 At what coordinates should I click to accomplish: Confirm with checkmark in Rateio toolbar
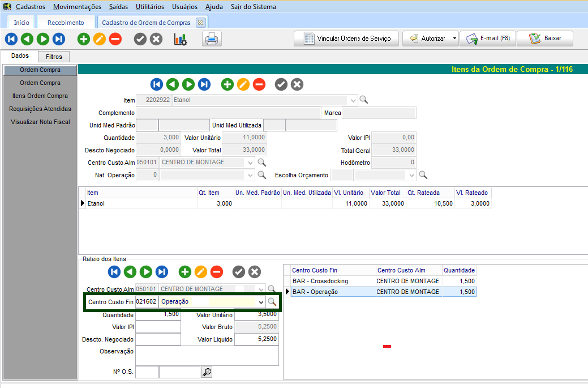[x=239, y=272]
